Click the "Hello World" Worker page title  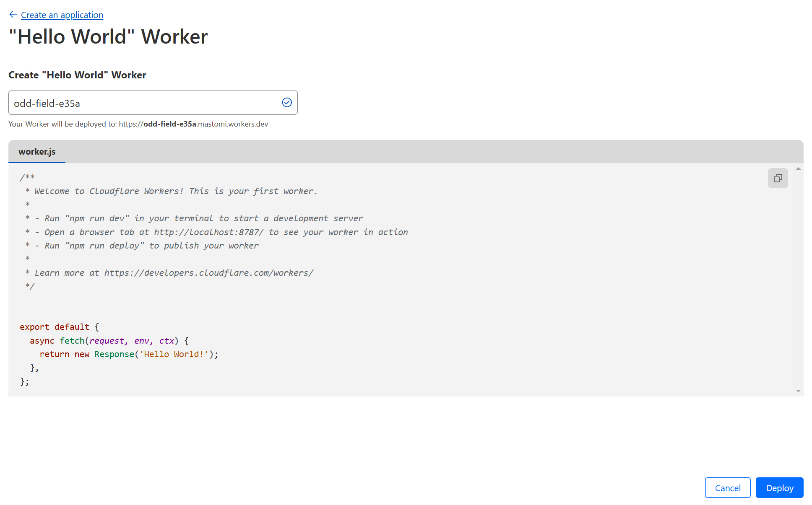point(108,37)
